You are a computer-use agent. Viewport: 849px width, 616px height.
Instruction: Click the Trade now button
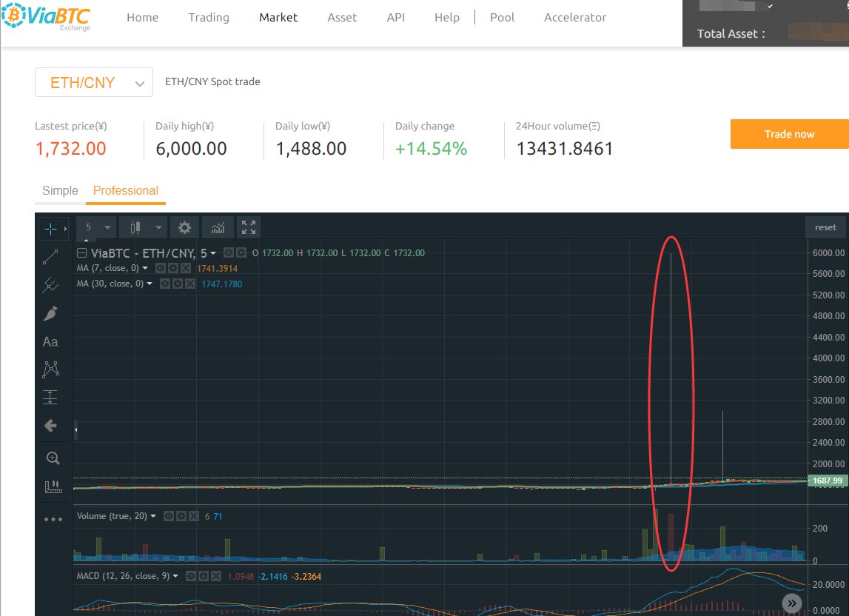[789, 135]
